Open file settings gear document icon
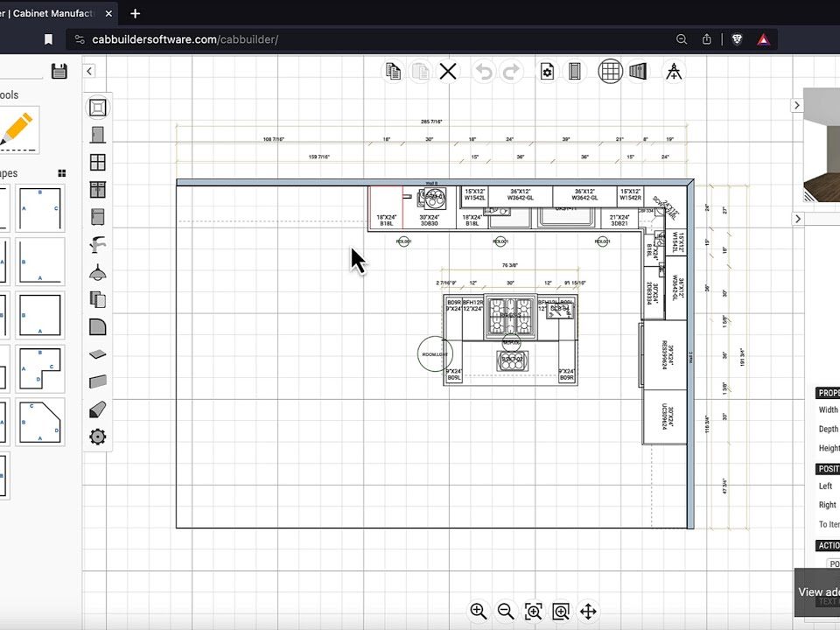The height and width of the screenshot is (630, 840). (x=547, y=72)
